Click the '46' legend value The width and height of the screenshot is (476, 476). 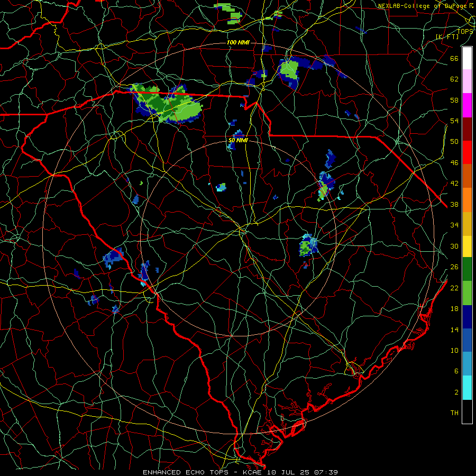(454, 163)
